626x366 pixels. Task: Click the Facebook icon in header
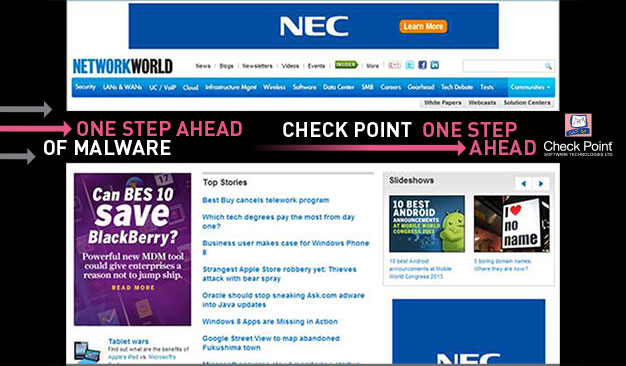(x=422, y=65)
